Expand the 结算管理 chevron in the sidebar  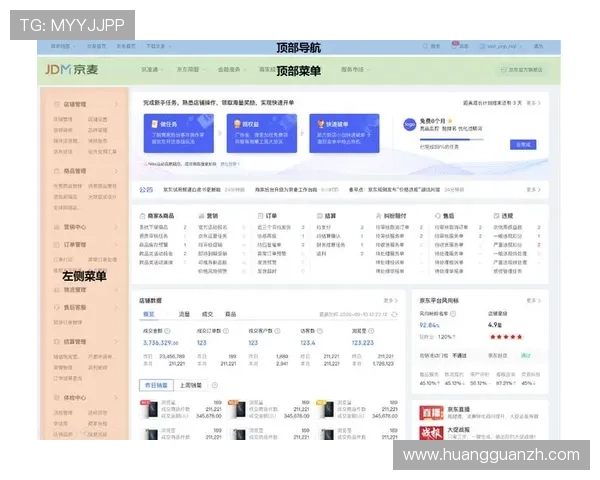[116, 341]
